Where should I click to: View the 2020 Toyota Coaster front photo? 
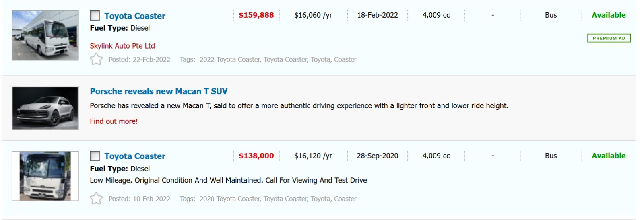tap(45, 176)
